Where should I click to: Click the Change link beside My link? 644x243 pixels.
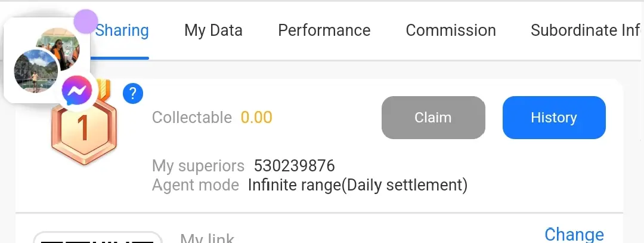[574, 235]
